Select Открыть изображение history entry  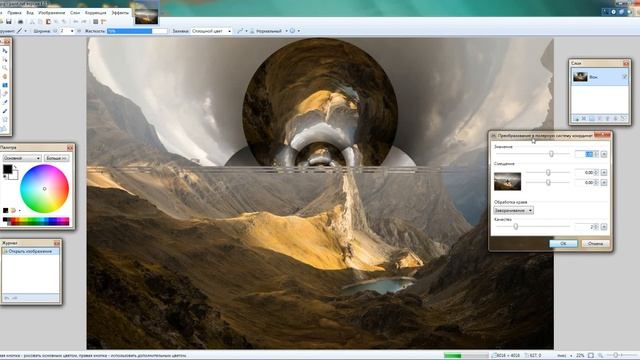31,251
